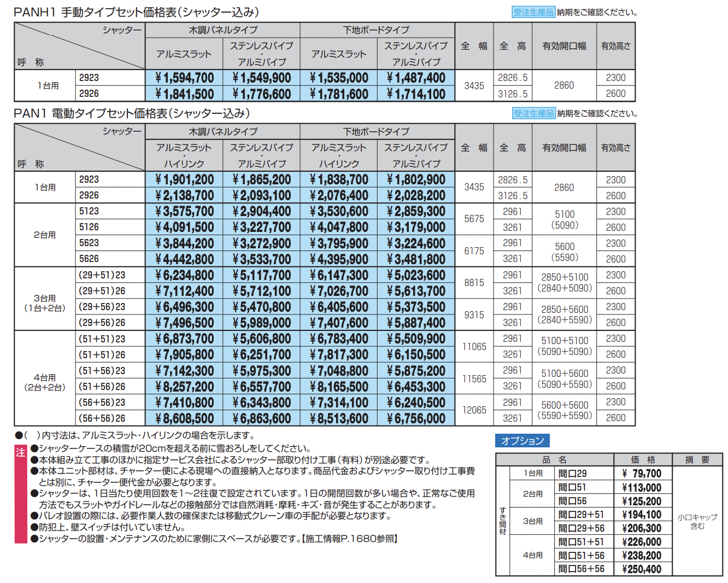Click the ¥250,400 option price
The image size is (728, 583).
point(642,569)
